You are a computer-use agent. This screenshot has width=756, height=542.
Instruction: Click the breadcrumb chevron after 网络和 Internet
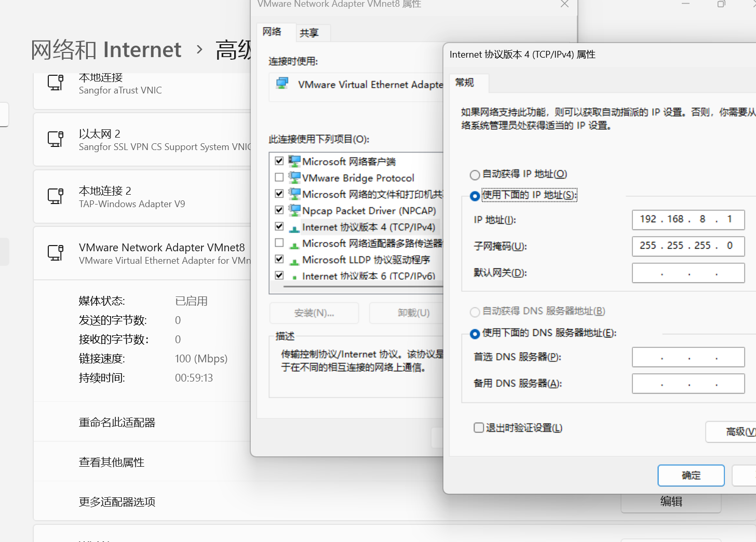click(199, 50)
